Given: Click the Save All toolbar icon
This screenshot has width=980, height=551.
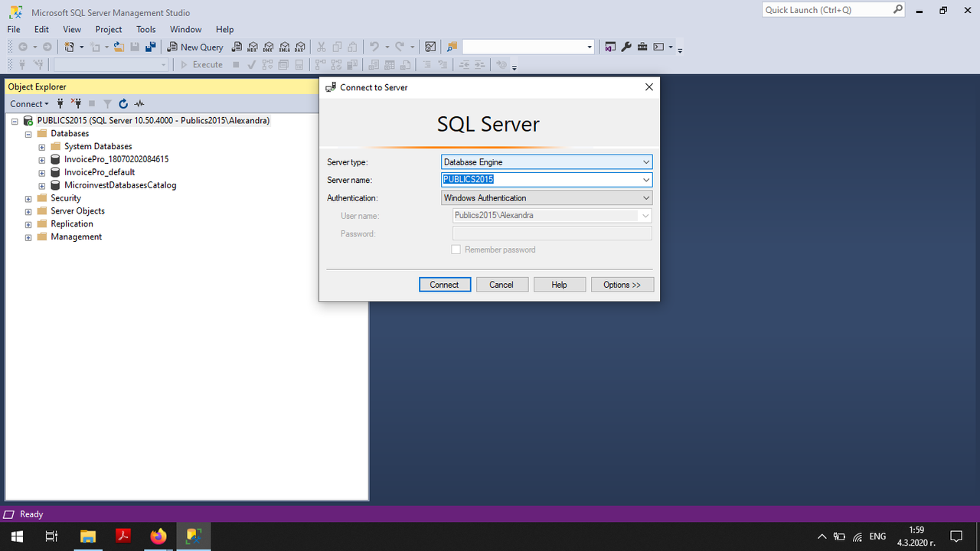Looking at the screenshot, I should click(151, 47).
